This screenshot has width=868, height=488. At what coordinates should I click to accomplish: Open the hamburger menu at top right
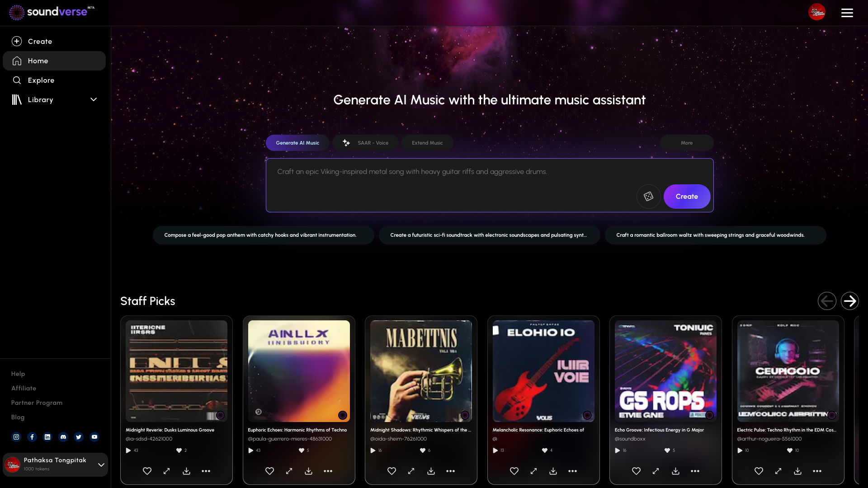point(847,13)
